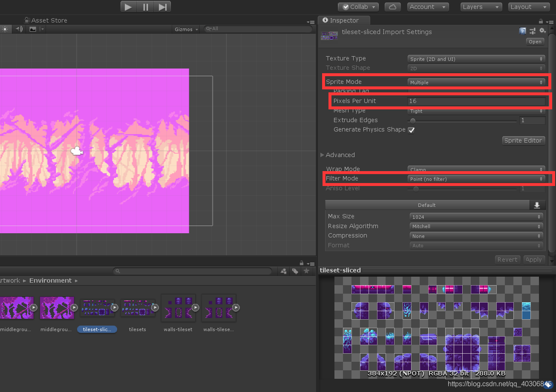This screenshot has width=556, height=392.
Task: Select the walls-tileset asset thumbnail
Action: click(x=178, y=308)
